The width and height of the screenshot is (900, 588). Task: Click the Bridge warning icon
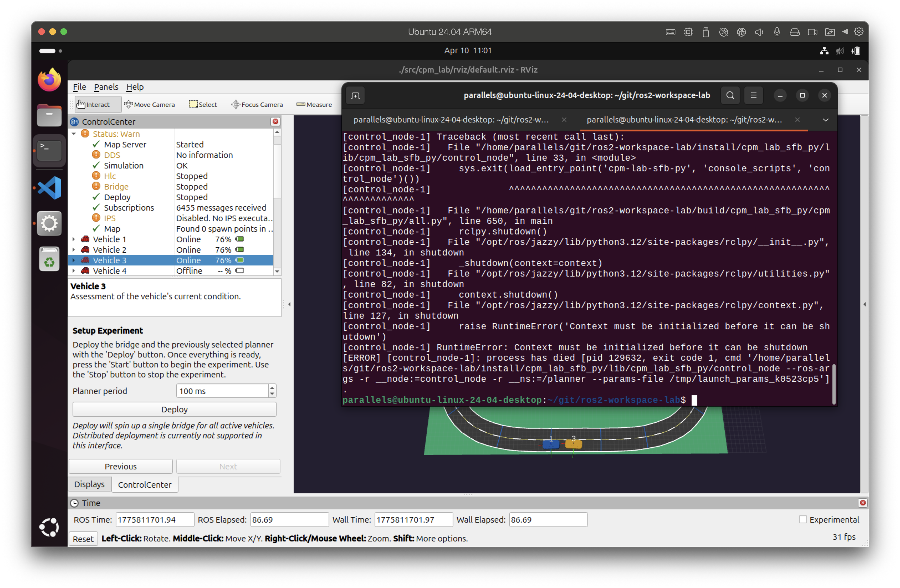[96, 186]
